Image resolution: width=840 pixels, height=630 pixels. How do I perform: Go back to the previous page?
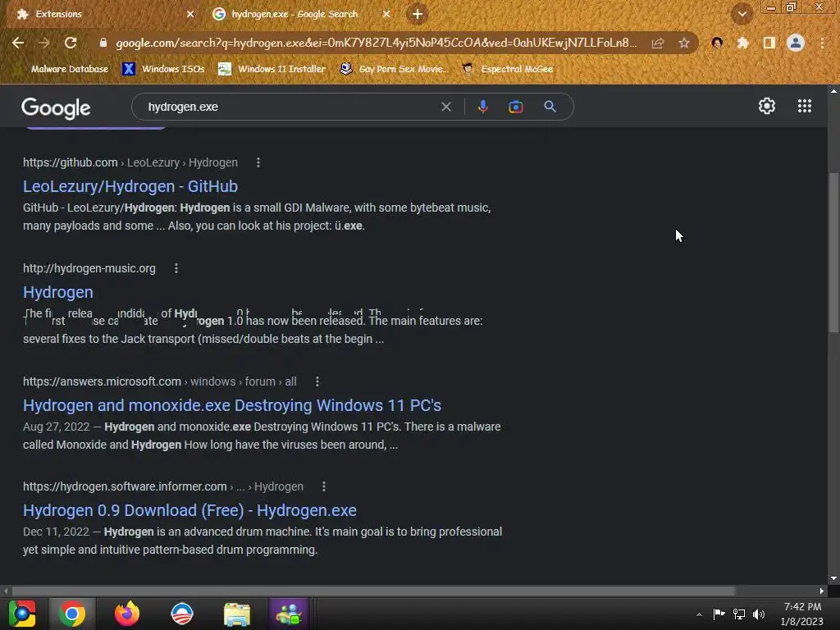[x=18, y=43]
